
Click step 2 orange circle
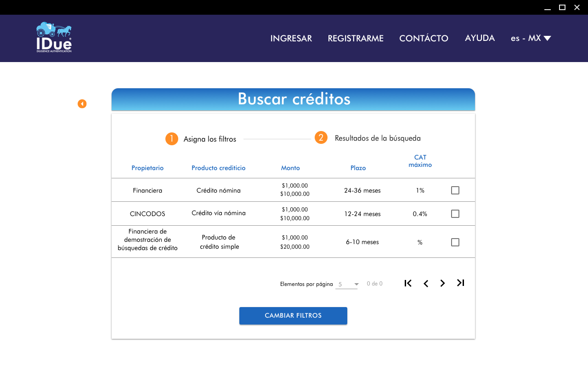point(321,137)
